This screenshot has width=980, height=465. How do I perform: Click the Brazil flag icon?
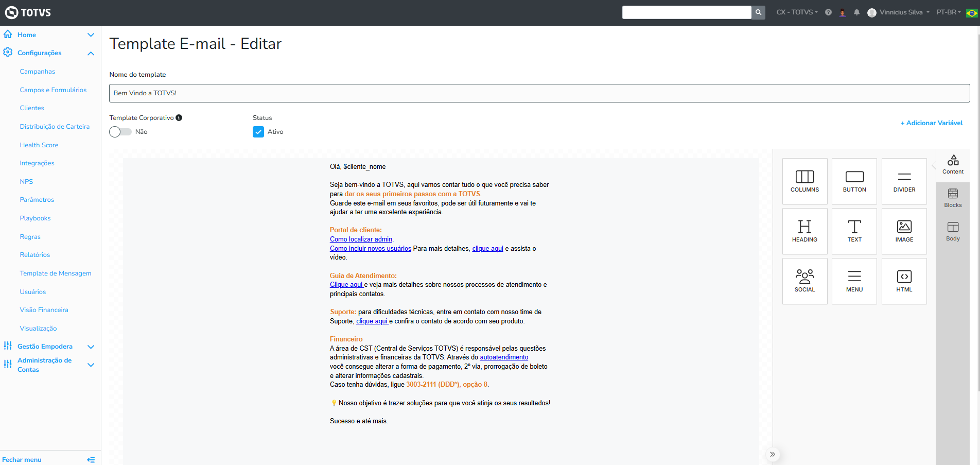pos(972,12)
